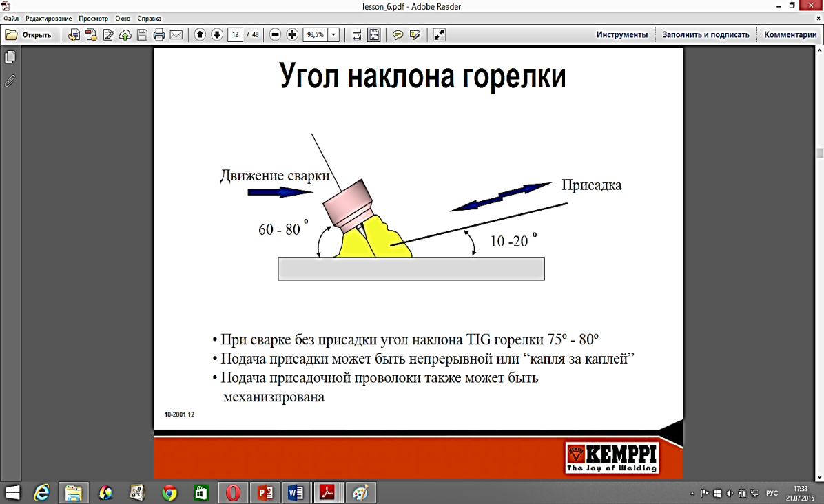The height and width of the screenshot is (504, 824).
Task: Expand the Инструменты tools pane
Action: 621,34
